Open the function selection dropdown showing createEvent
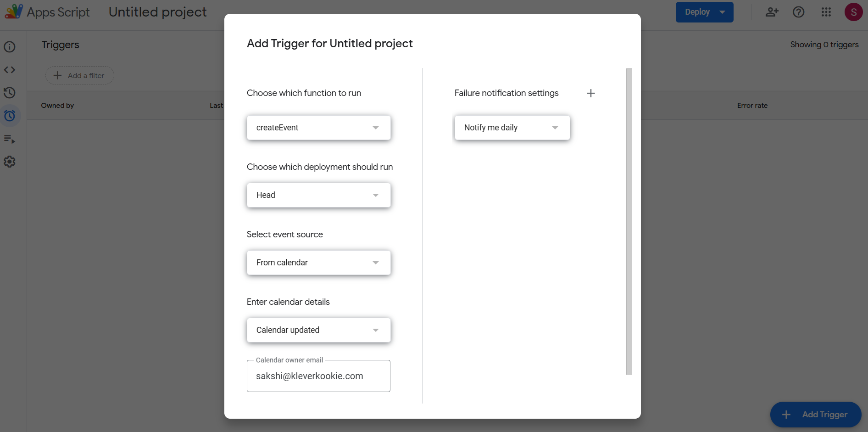868x432 pixels. 318,128
